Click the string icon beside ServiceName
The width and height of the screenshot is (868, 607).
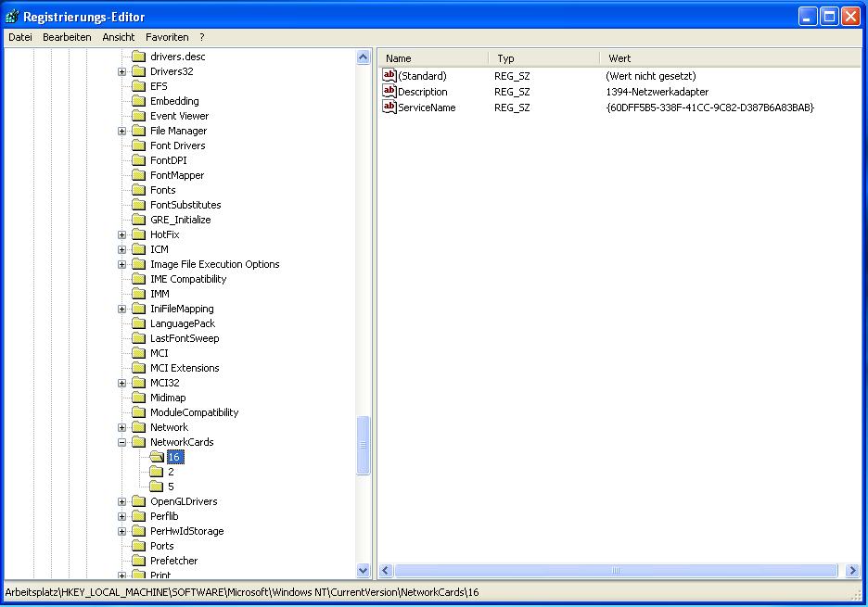point(389,107)
